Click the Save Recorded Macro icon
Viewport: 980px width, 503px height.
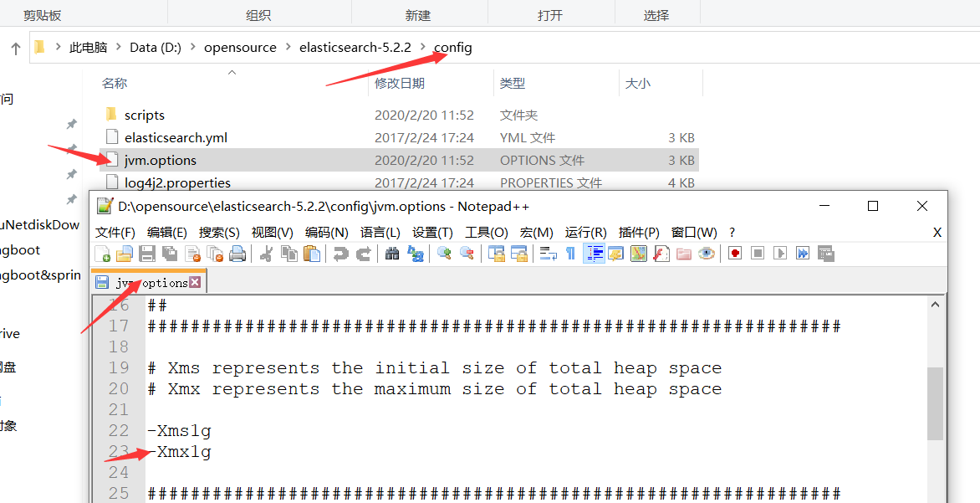coord(825,254)
